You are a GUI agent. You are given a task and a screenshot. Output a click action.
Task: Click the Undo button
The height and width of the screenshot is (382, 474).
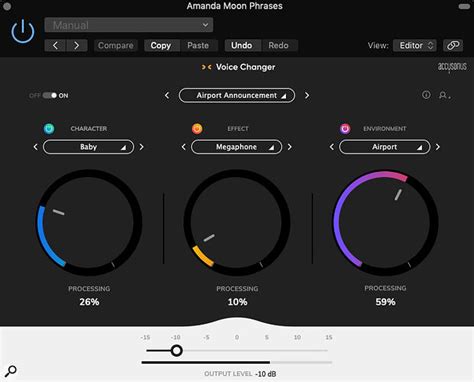(242, 45)
